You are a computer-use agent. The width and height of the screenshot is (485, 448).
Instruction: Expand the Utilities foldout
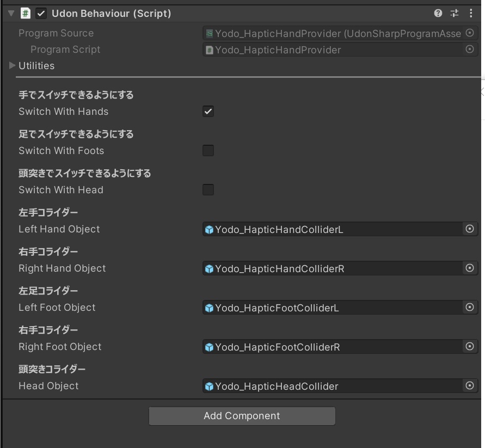tap(12, 65)
